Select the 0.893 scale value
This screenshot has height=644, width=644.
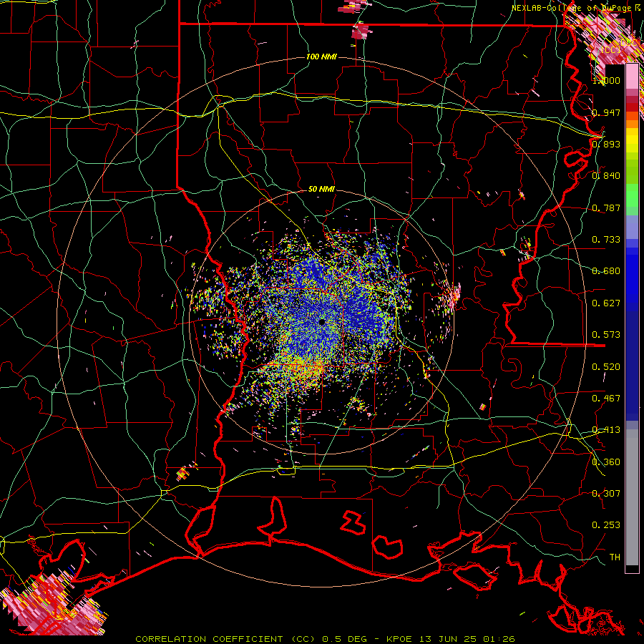pos(606,144)
